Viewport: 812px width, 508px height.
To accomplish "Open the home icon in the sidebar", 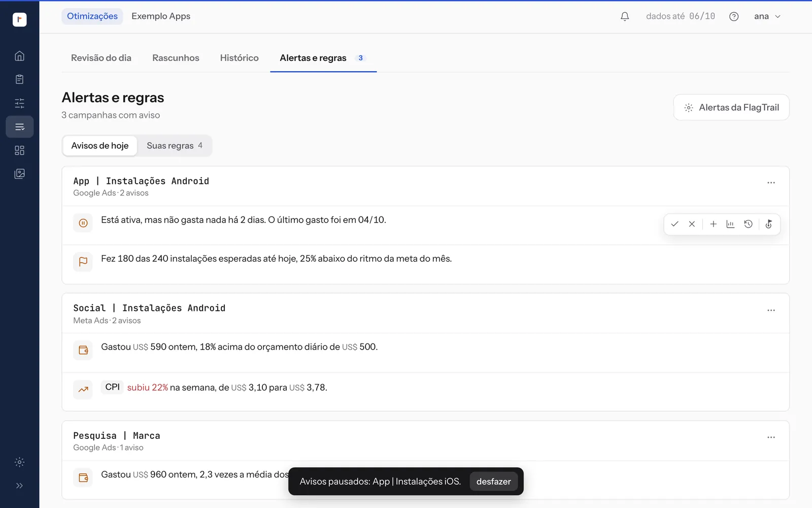I will point(19,56).
